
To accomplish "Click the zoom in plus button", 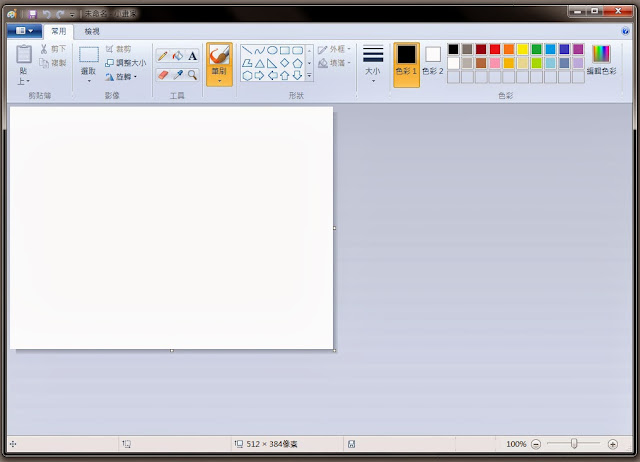I will pos(612,444).
